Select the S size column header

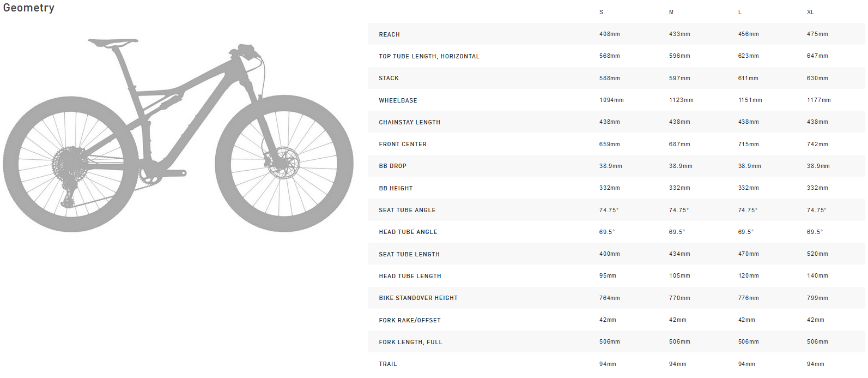[x=602, y=12]
